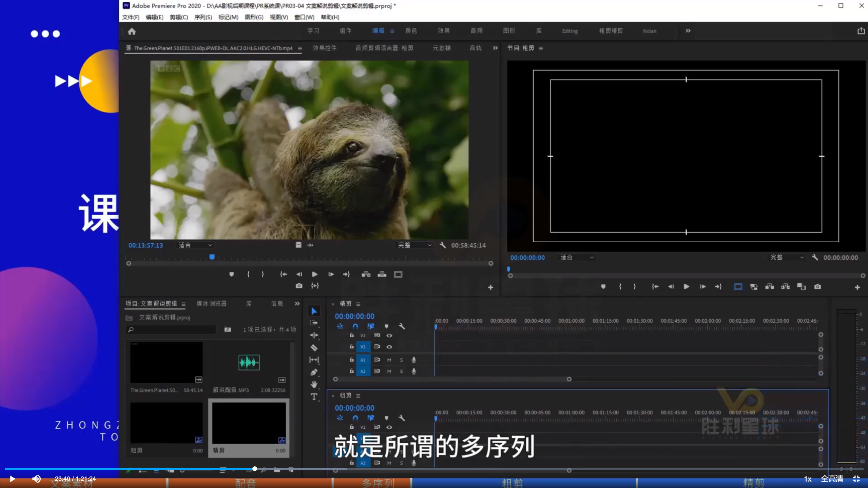Click the project panel search field
The height and width of the screenshot is (488, 868).
(x=171, y=329)
